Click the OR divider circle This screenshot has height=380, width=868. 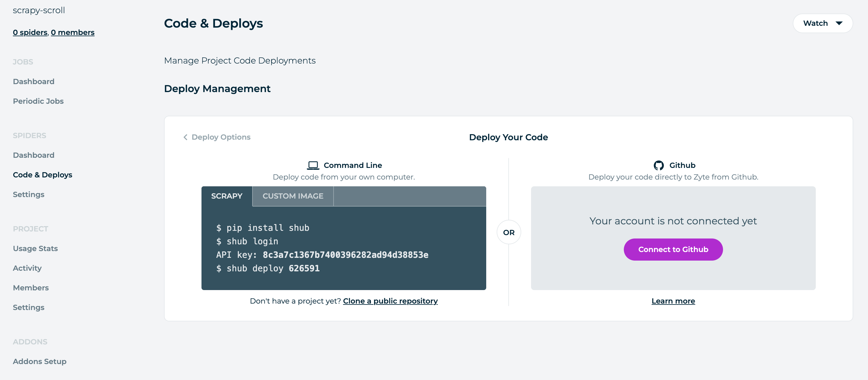pos(509,232)
